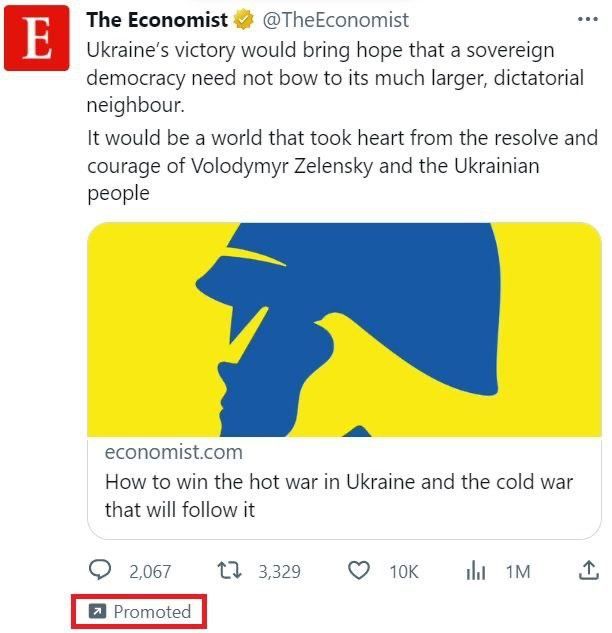Click the retweet arrows icon

tap(229, 571)
